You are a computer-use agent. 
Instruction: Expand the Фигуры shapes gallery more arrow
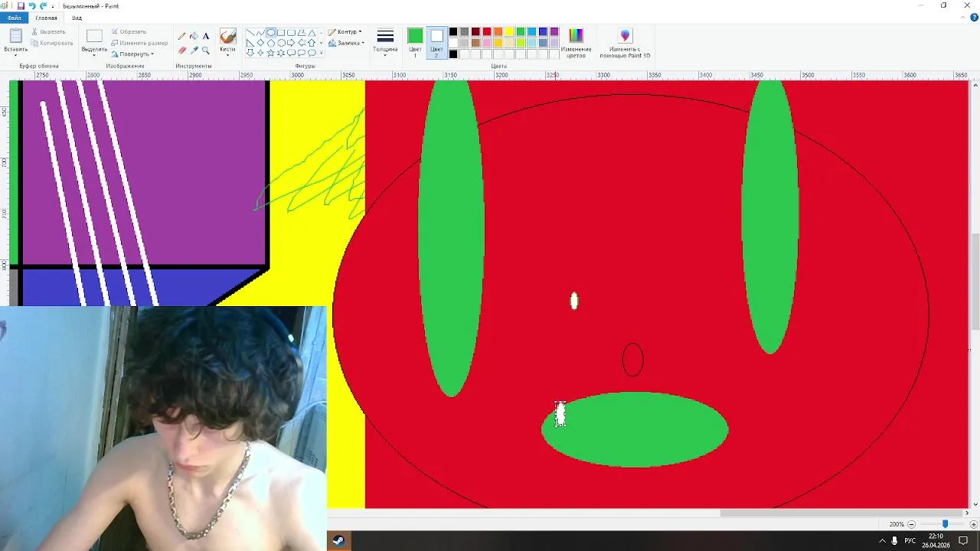321,53
